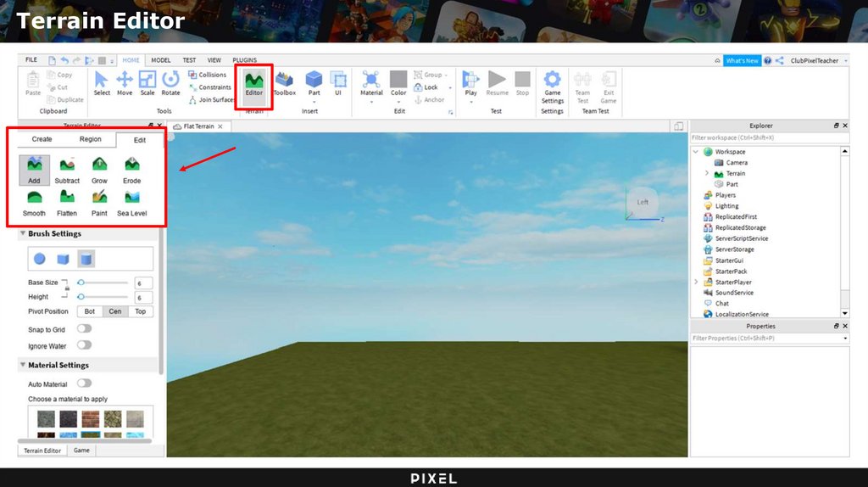Open the Lock dropdown arrow

point(450,87)
